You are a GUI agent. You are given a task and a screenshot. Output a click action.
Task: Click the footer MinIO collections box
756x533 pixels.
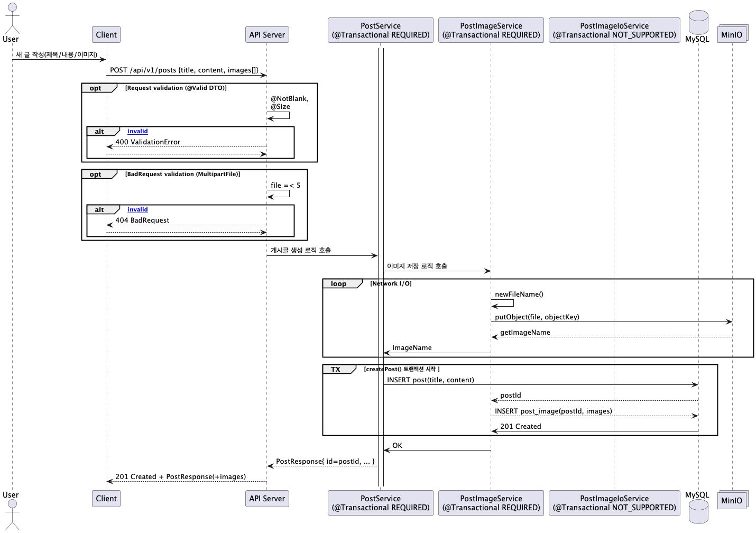pos(733,500)
